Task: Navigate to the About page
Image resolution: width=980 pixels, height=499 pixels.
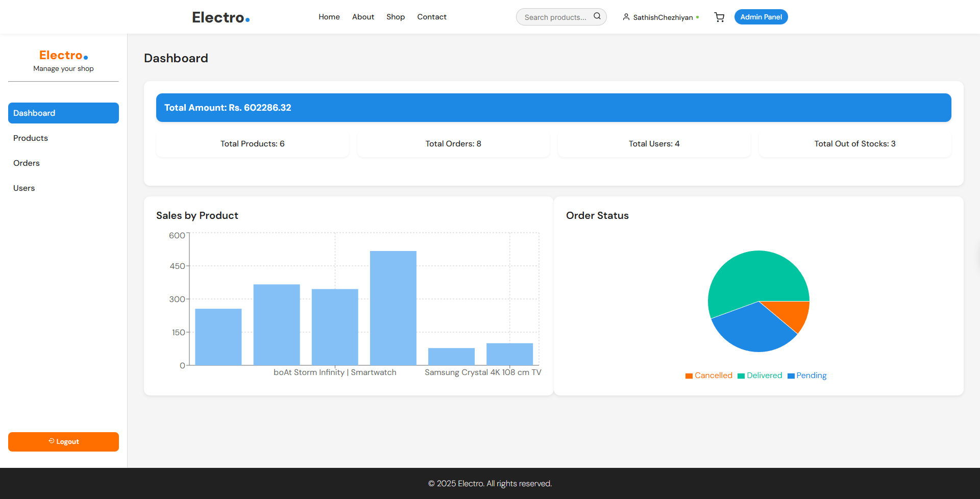Action: 363,17
